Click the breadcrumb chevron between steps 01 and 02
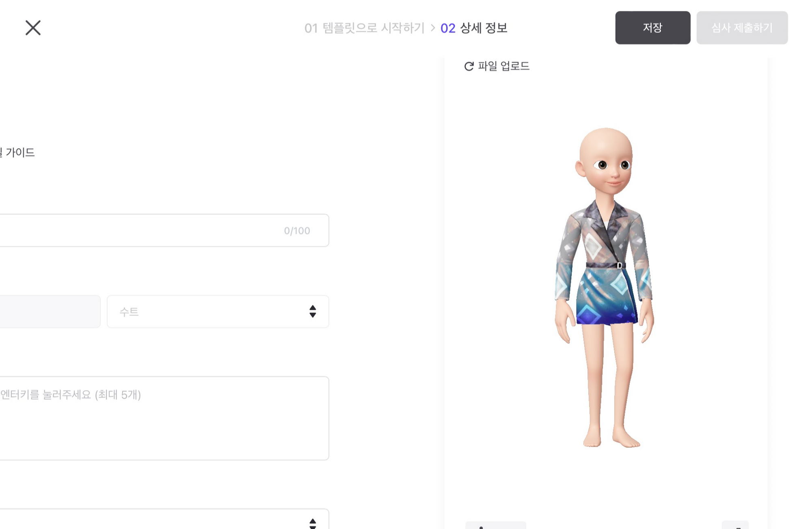Screen dimensions: 812x529 pos(433,28)
